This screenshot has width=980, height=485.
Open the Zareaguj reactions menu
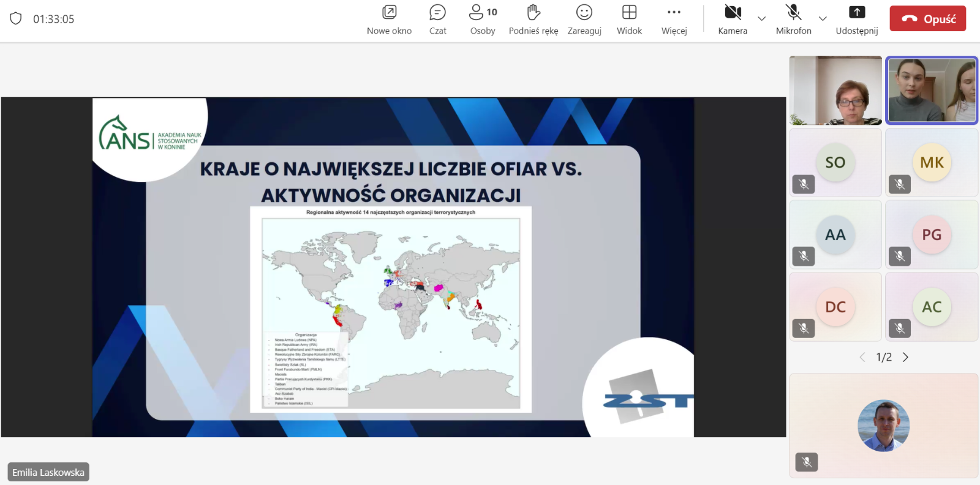coord(584,20)
